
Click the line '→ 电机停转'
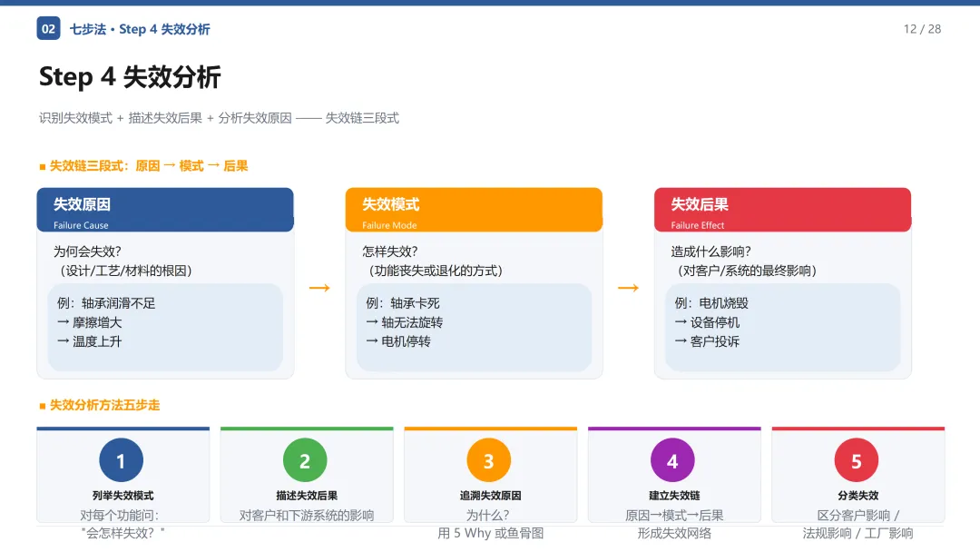[398, 341]
